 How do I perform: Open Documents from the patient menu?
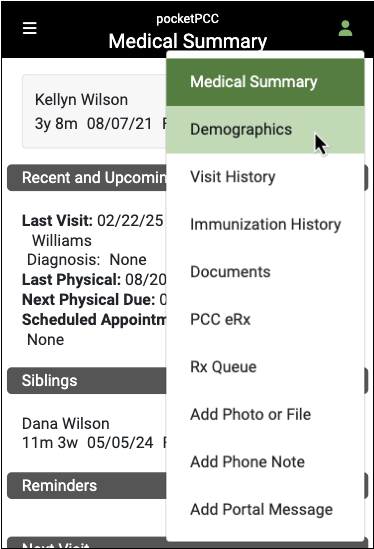(265, 272)
